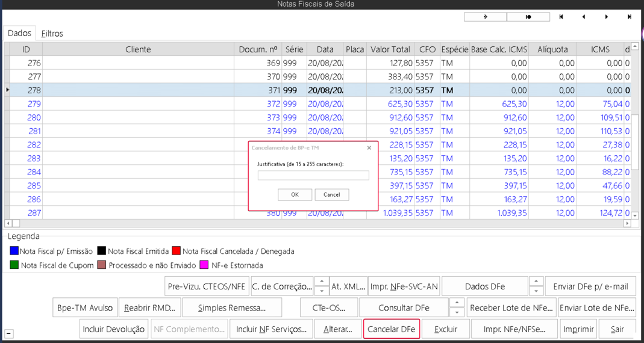
Task: Click the minus collapse button at bottom left
Action: pos(8,334)
